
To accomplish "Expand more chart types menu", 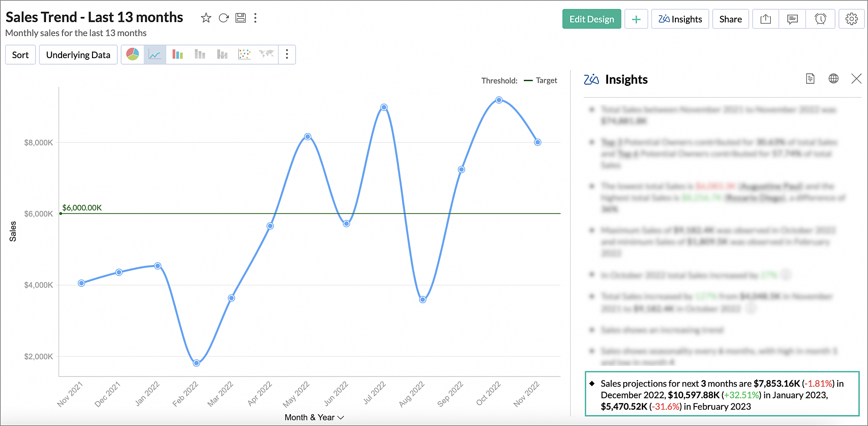I will tap(287, 54).
